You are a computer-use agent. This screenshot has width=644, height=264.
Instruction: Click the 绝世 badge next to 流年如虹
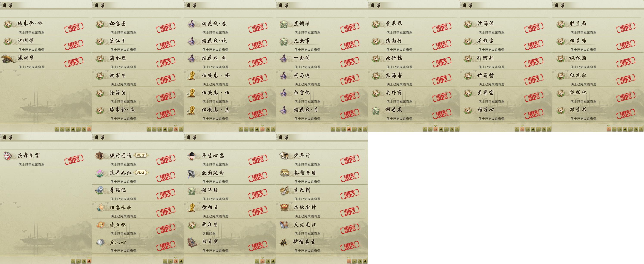[x=141, y=173]
